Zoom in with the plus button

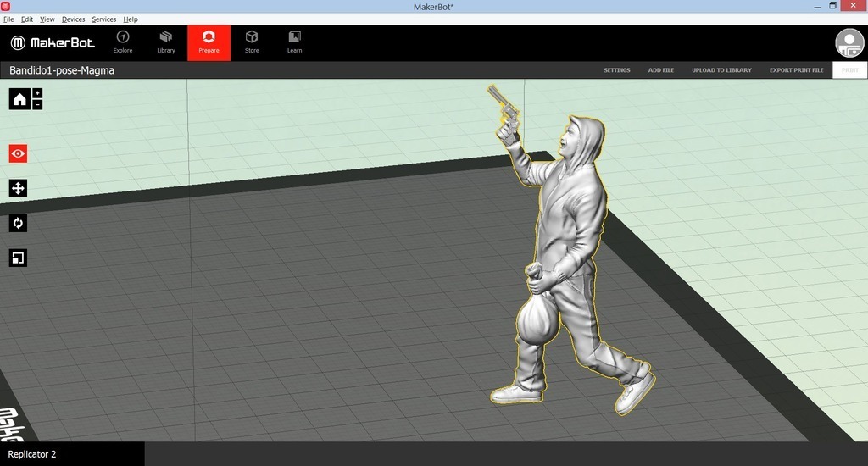coord(37,93)
